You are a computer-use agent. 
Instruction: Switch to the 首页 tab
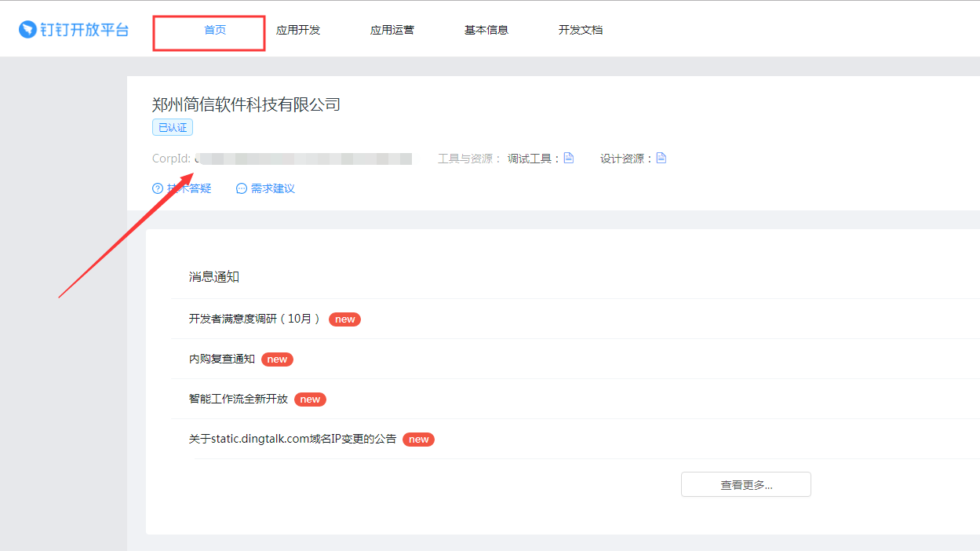pyautogui.click(x=215, y=30)
